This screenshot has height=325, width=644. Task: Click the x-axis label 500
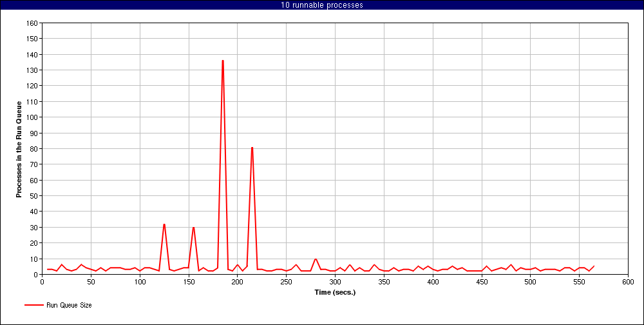(x=531, y=282)
